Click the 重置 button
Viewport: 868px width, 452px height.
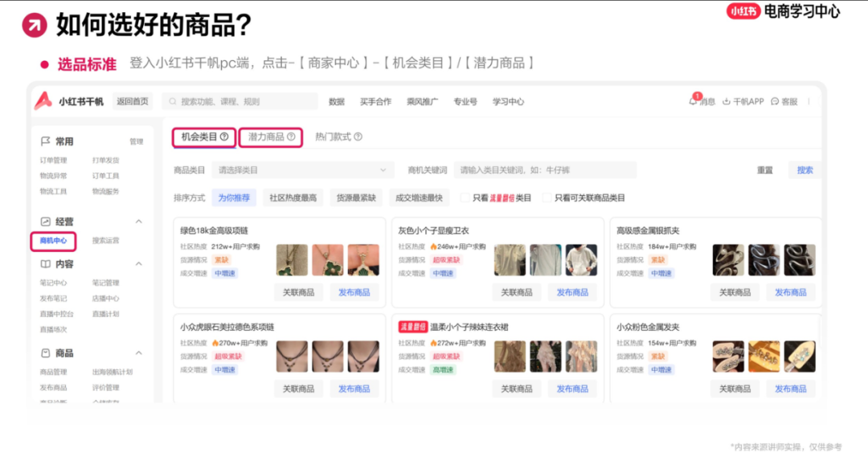coord(764,170)
